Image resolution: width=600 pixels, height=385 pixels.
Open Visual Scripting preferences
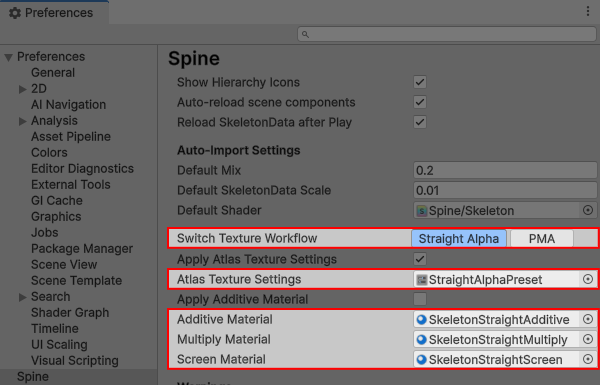[75, 361]
